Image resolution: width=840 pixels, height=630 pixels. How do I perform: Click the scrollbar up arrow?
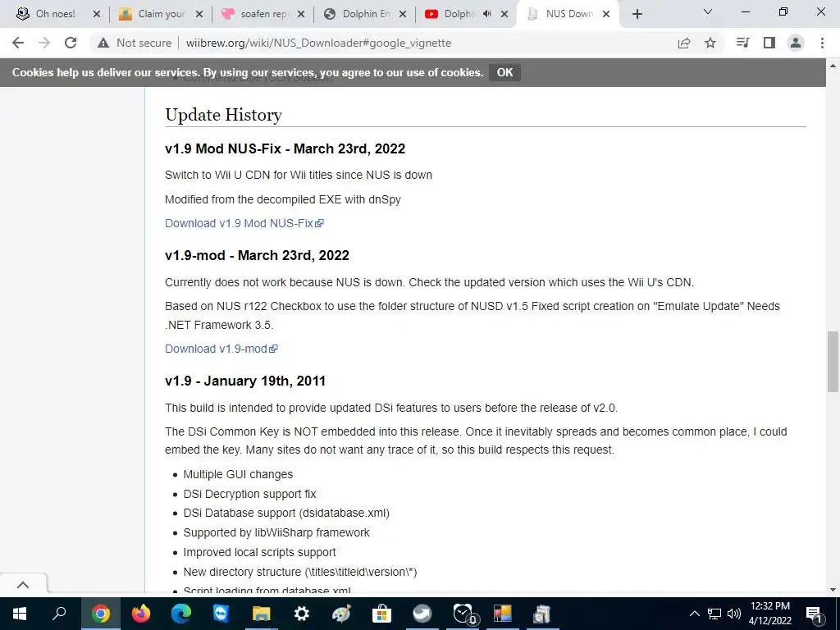pyautogui.click(x=833, y=66)
